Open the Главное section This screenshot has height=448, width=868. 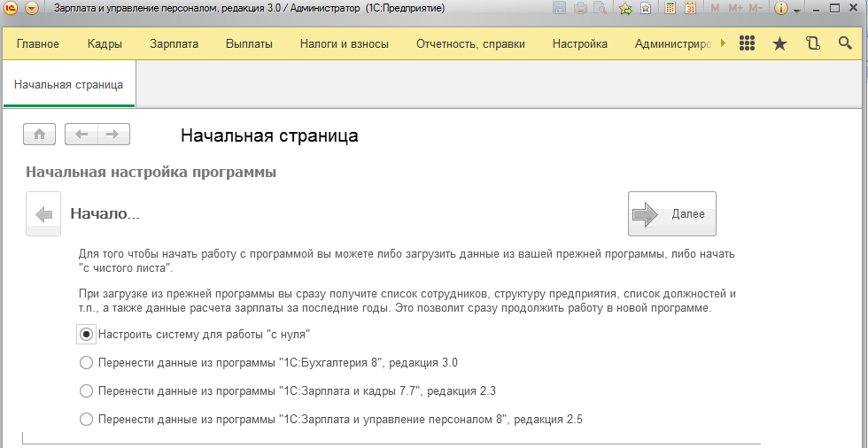(x=37, y=43)
